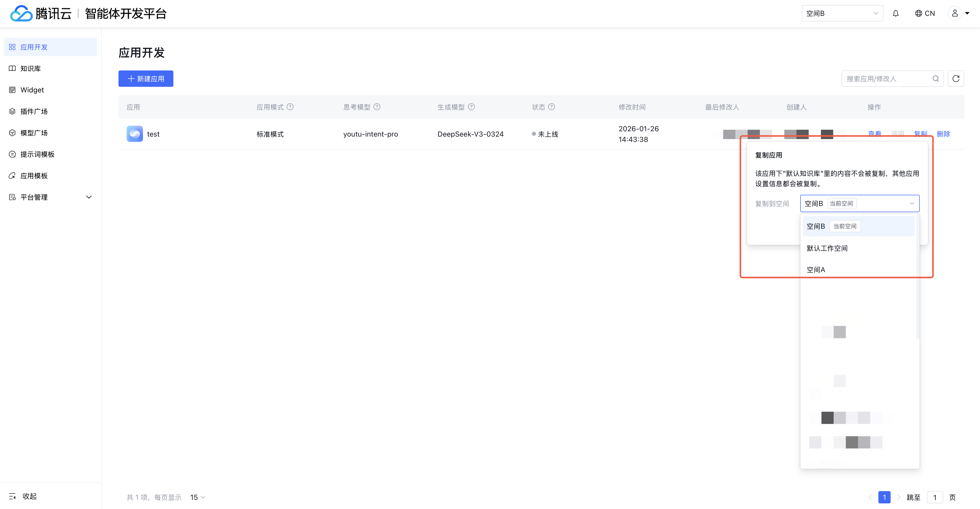Click the CN language globe icon
The width and height of the screenshot is (980, 509).
pos(918,14)
